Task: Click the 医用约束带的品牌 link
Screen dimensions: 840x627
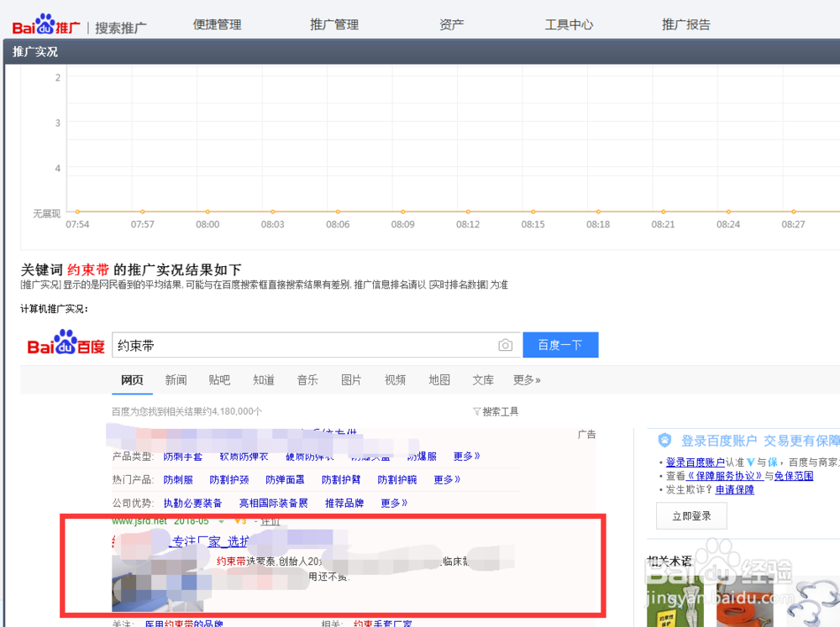Action: 184,624
